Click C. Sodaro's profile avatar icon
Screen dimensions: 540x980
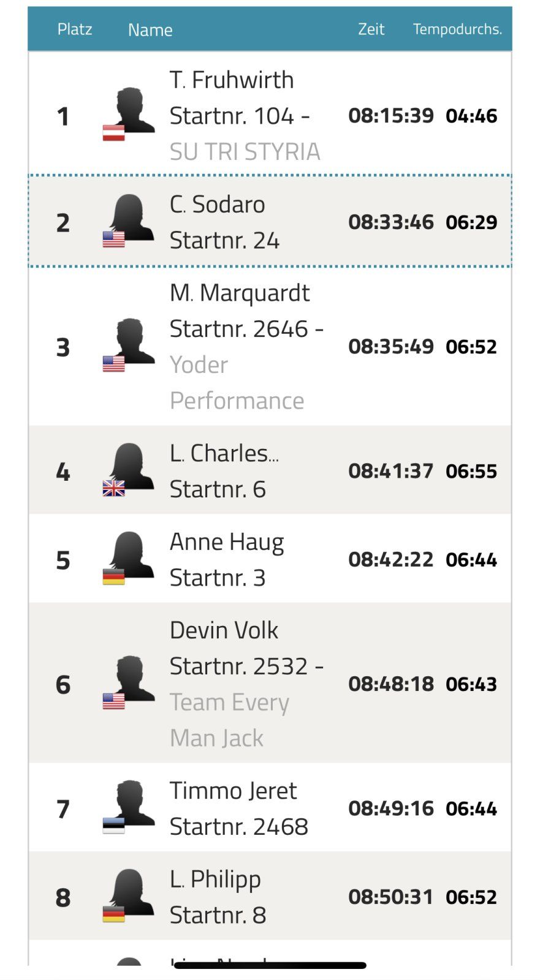(130, 219)
